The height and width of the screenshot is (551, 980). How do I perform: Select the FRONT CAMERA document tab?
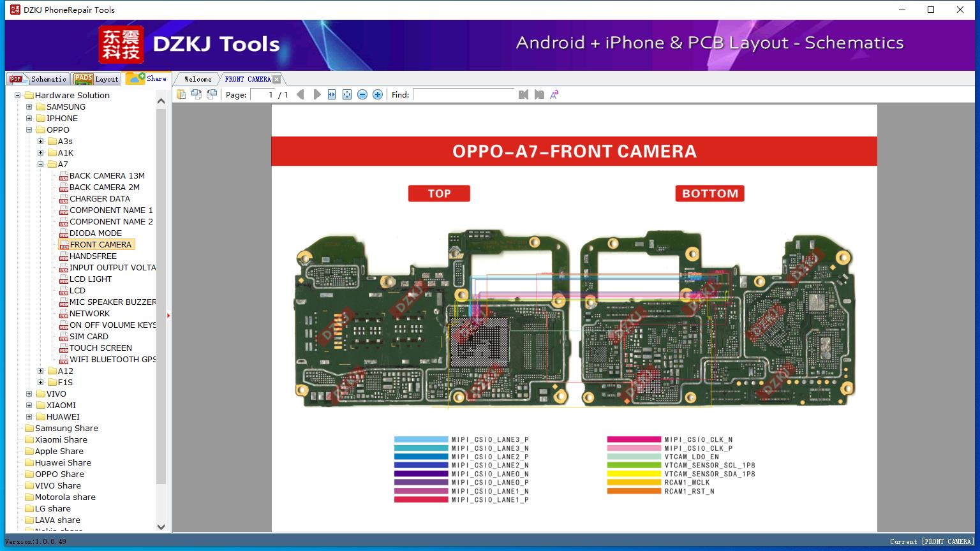(x=248, y=79)
